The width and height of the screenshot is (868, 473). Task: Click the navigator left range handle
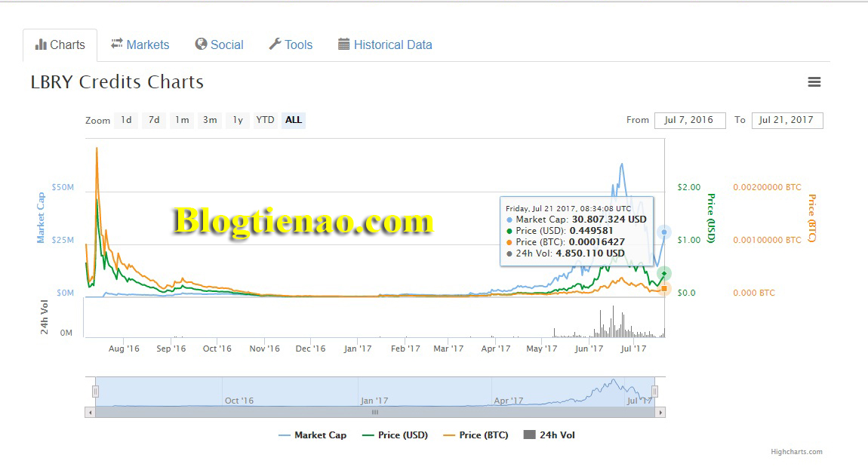(95, 392)
